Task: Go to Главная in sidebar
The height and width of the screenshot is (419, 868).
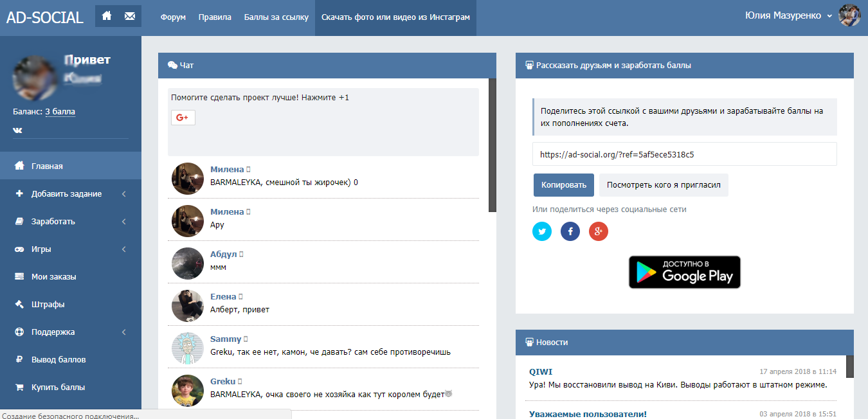Action: 71,166
